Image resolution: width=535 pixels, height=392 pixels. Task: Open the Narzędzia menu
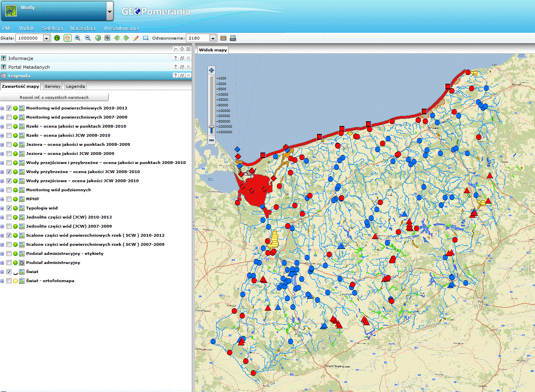pos(83,28)
